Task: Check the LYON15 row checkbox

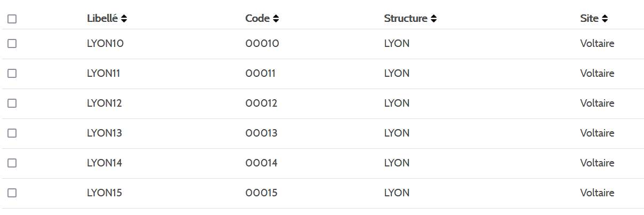Action: click(12, 193)
